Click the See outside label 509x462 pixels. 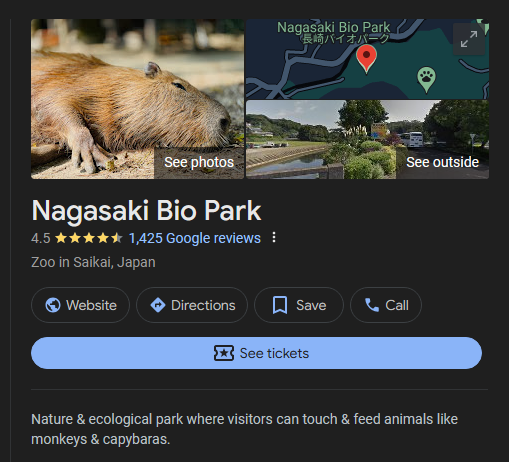pos(442,162)
